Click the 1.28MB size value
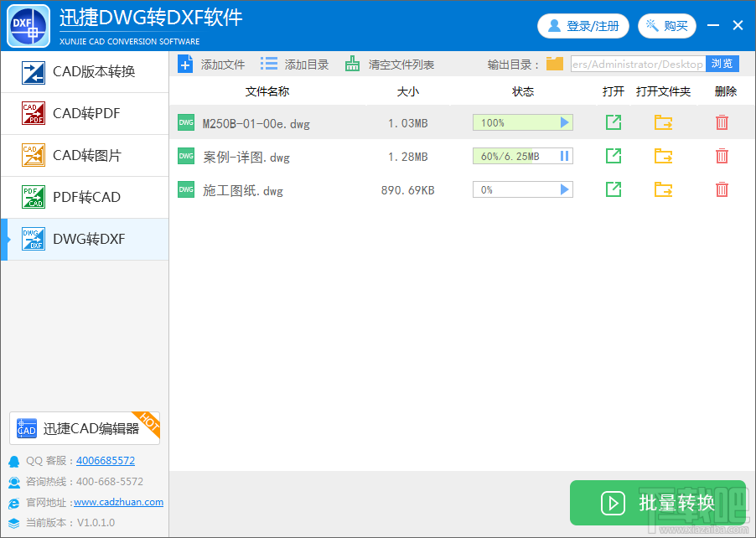This screenshot has height=538, width=756. [x=408, y=157]
